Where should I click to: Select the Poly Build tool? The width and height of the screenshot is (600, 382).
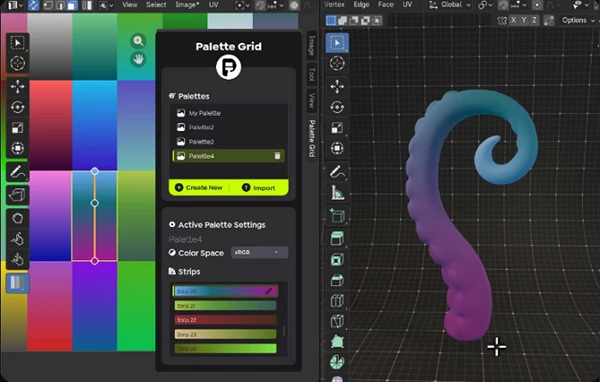337,341
